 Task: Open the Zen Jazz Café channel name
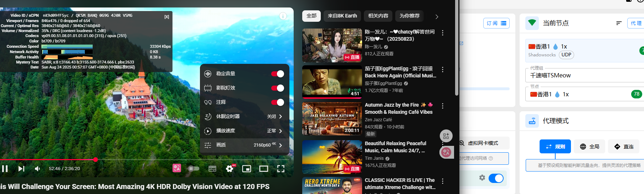click(378, 120)
